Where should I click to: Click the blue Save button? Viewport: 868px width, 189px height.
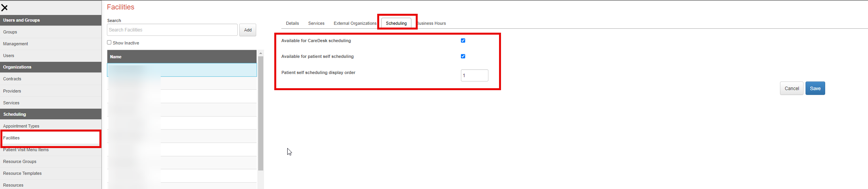point(815,88)
